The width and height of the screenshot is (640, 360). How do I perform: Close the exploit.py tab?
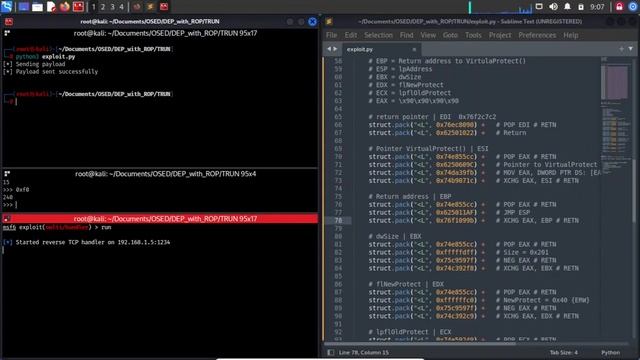point(414,49)
